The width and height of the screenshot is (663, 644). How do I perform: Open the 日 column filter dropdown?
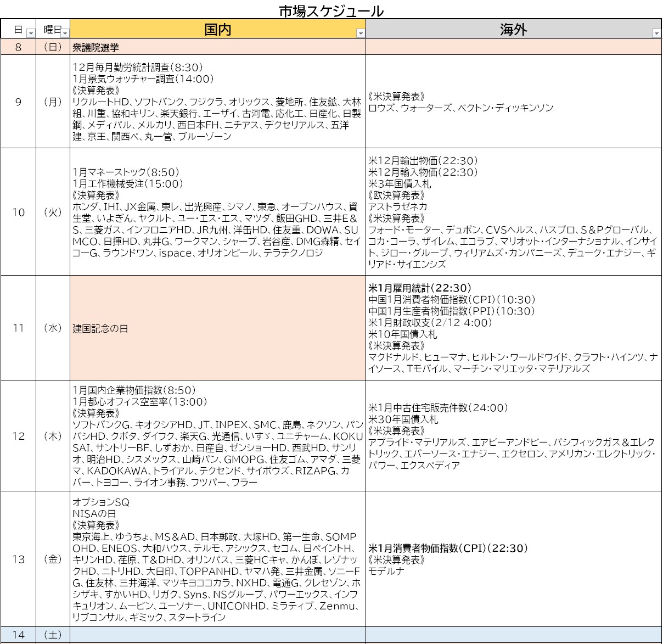pos(31,33)
